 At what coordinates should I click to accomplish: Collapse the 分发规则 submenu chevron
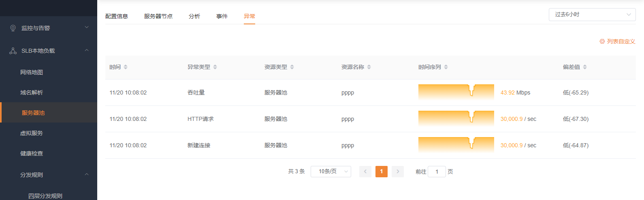tap(86, 174)
